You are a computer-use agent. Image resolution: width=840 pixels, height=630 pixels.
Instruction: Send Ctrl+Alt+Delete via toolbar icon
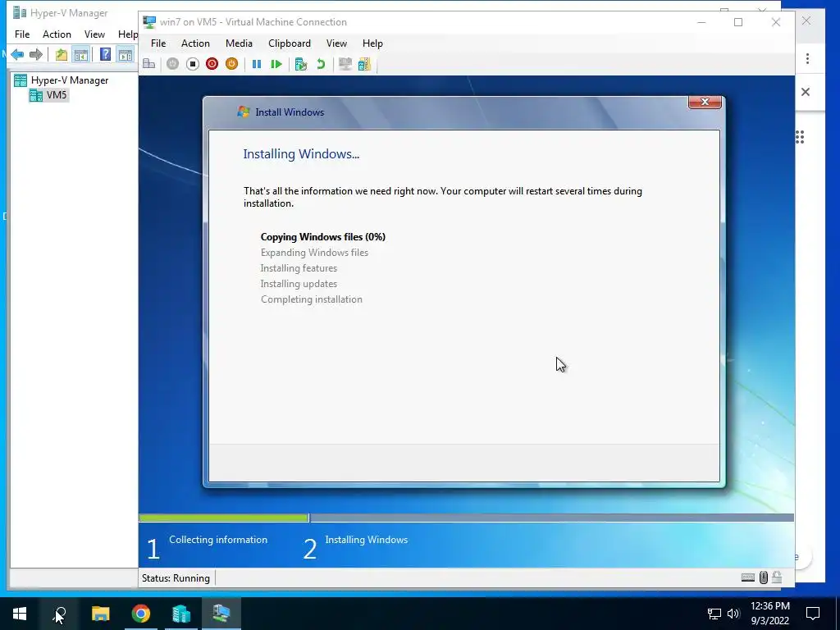(149, 64)
